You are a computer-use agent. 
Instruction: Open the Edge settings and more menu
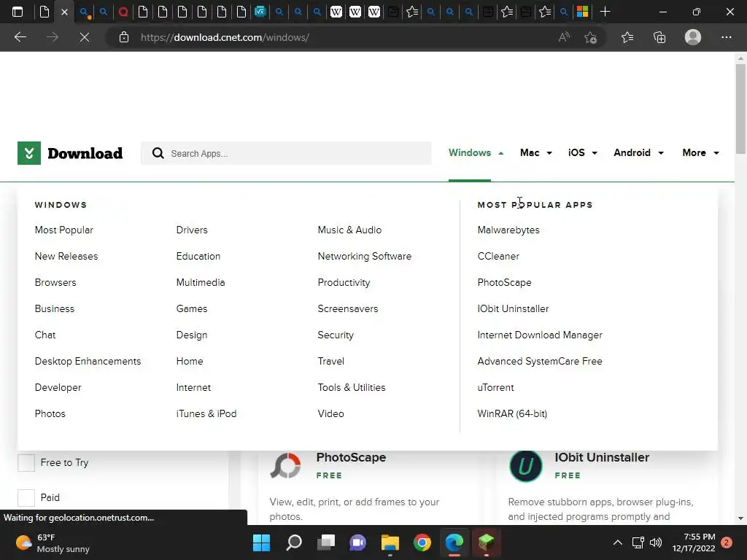coord(726,37)
